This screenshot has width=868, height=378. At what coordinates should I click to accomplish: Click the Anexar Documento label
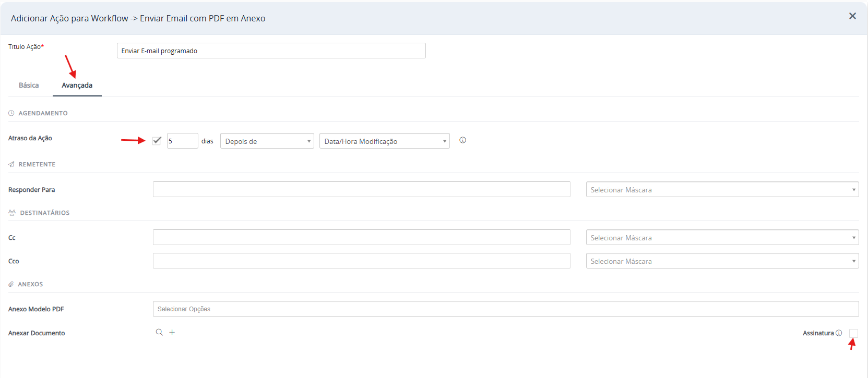[x=37, y=333]
